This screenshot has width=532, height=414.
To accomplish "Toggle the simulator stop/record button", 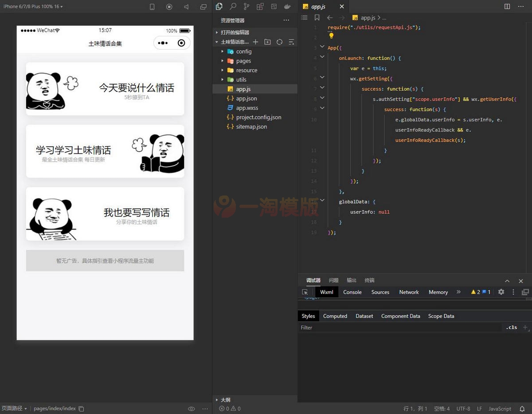I will (x=169, y=7).
